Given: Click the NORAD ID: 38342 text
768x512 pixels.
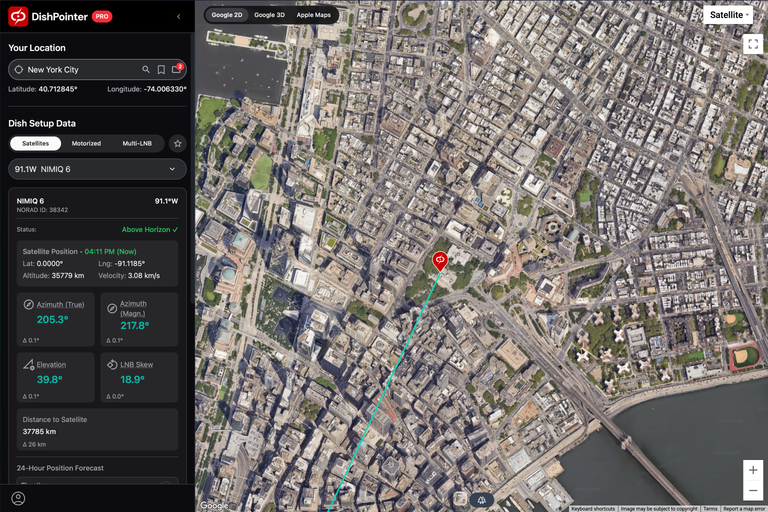Looking at the screenshot, I should tap(42, 210).
